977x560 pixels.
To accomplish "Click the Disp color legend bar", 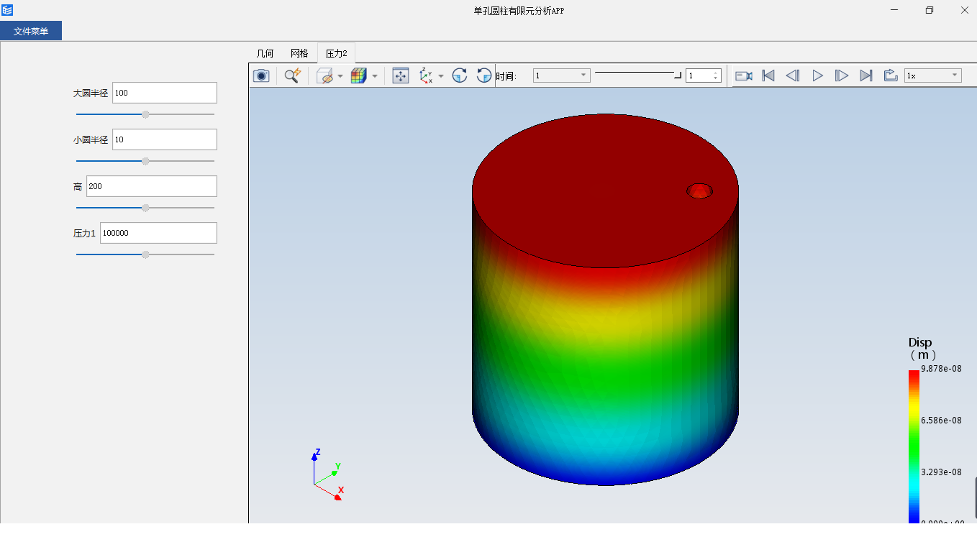I will [x=914, y=446].
